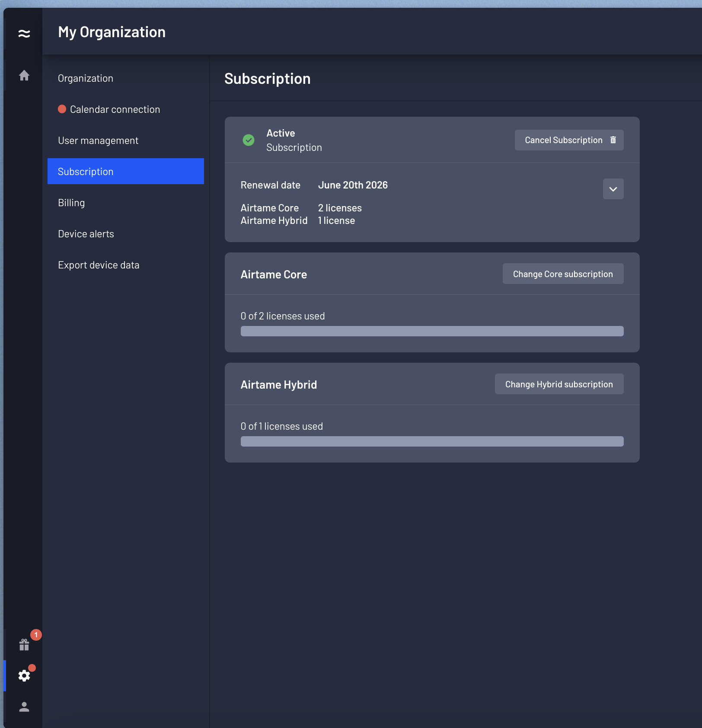Click the settings gear icon
702x728 pixels.
pos(24,676)
